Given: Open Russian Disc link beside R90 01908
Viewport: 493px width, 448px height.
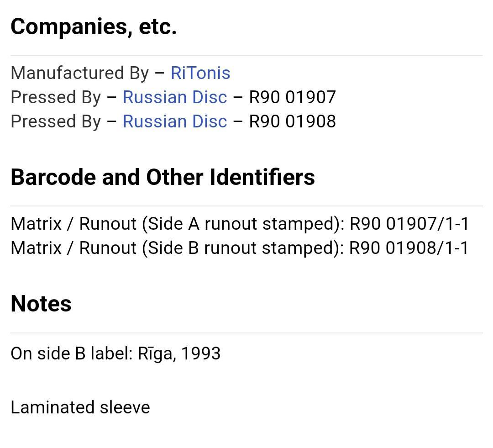Looking at the screenshot, I should 175,121.
